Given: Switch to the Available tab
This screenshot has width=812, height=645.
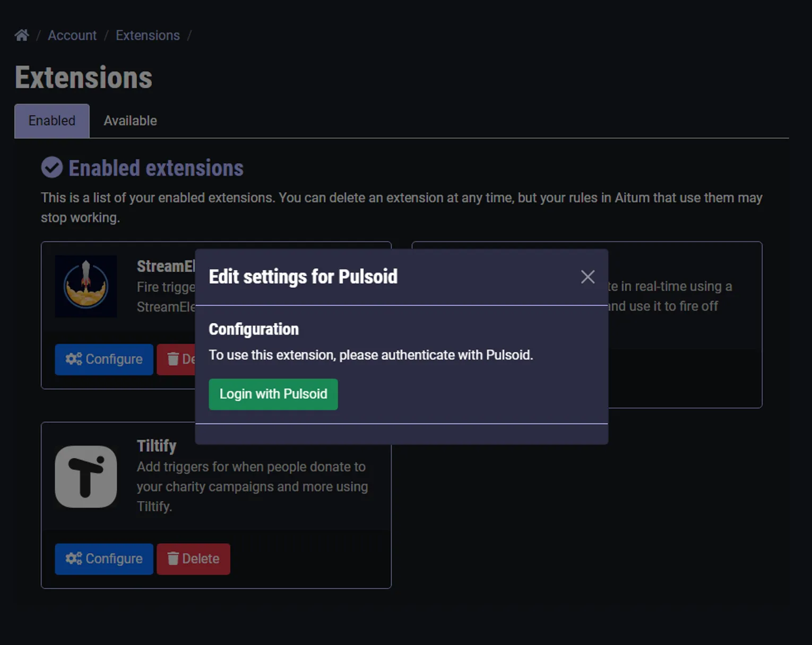Looking at the screenshot, I should pos(130,121).
